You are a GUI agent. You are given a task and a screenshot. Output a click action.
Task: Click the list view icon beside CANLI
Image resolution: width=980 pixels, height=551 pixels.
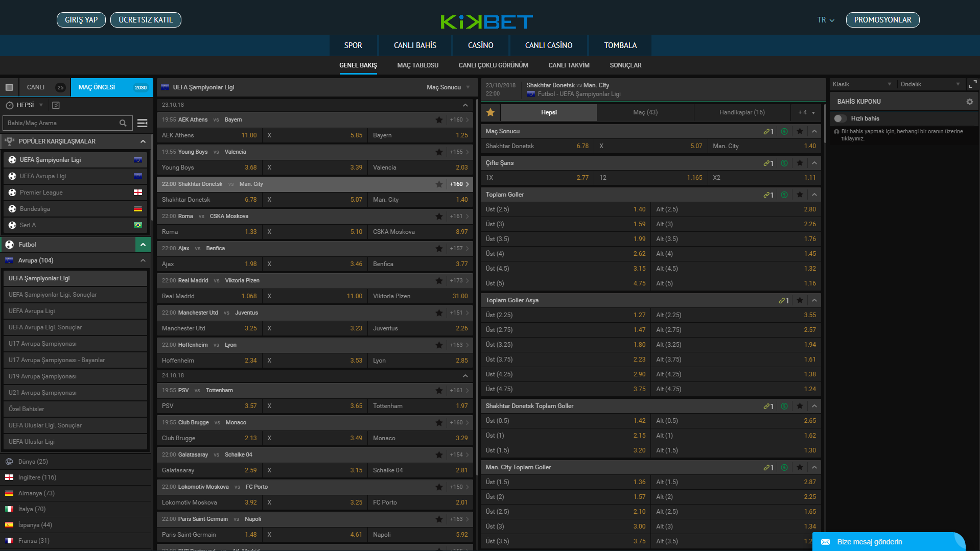click(9, 87)
